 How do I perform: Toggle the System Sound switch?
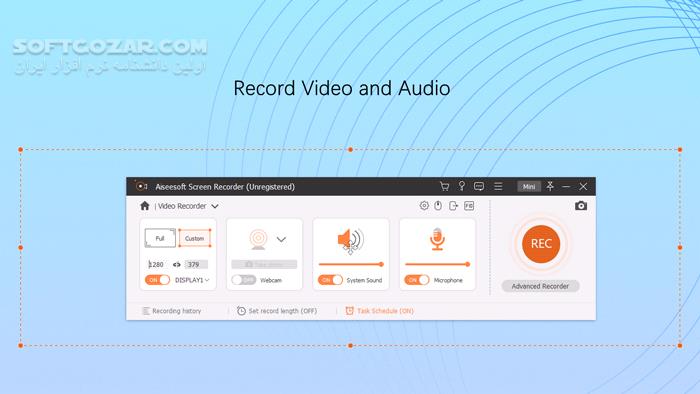click(330, 280)
